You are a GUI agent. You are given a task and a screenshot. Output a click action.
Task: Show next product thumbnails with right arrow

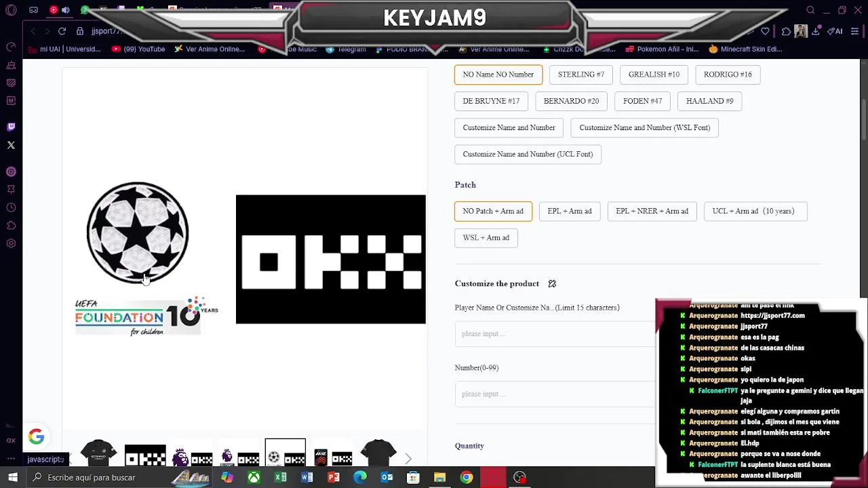pos(408,459)
